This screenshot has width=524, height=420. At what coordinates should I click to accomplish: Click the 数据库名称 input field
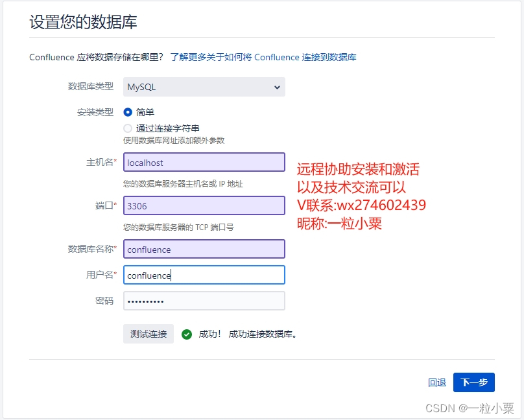pos(204,249)
